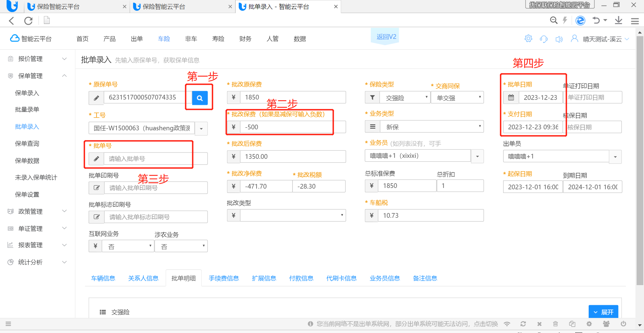Expand the 统计分析 sidebar menu
The image size is (644, 333).
[x=38, y=262]
